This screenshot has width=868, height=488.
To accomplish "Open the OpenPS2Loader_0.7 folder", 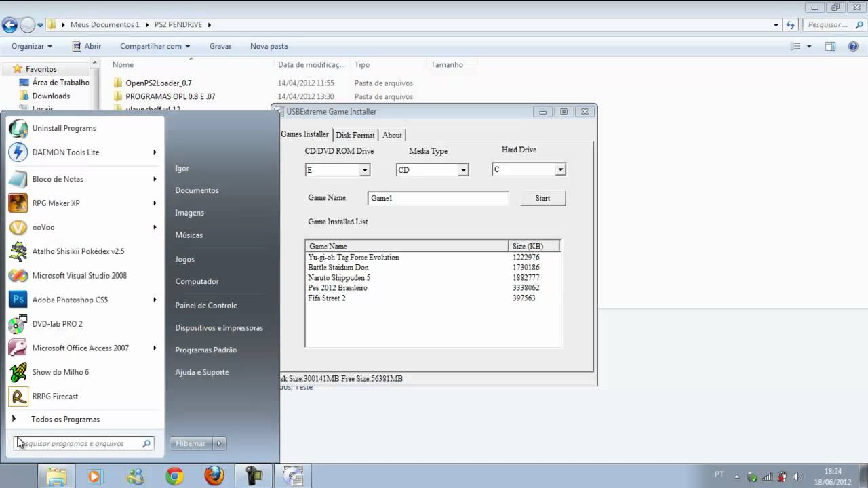I will (159, 83).
